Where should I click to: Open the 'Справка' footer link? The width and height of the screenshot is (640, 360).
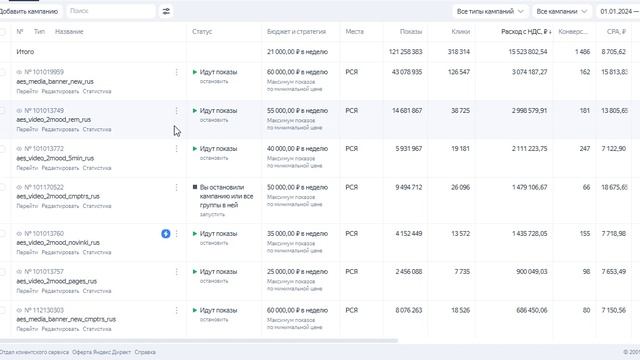[x=145, y=352]
